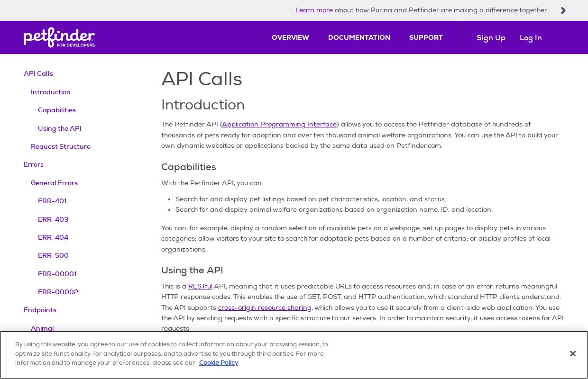Follow the Learn more link in the banner
The image size is (588, 379).
click(x=314, y=10)
